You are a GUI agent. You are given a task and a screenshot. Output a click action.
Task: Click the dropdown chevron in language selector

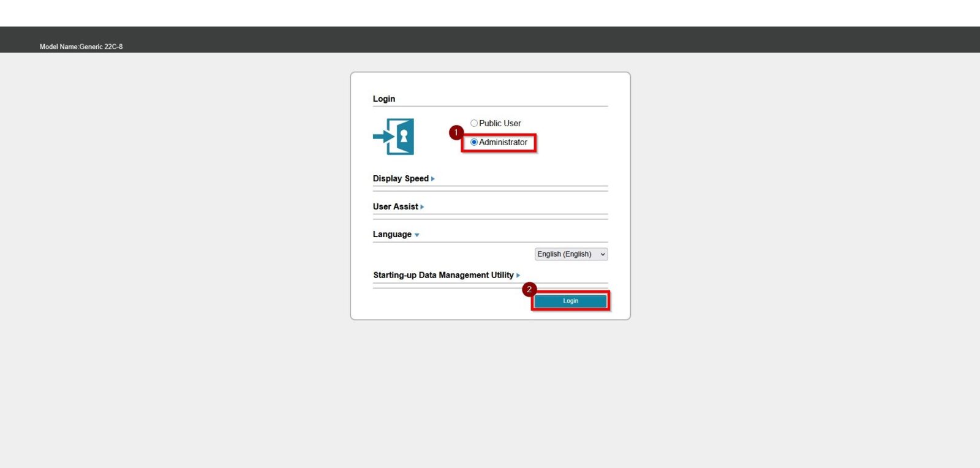coord(603,254)
